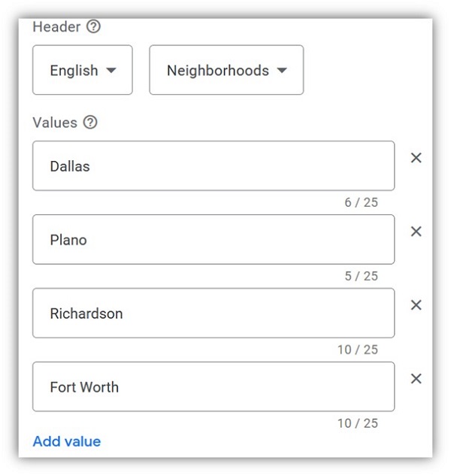This screenshot has width=451, height=476.
Task: Focus the Dallas value input field
Action: pos(213,165)
